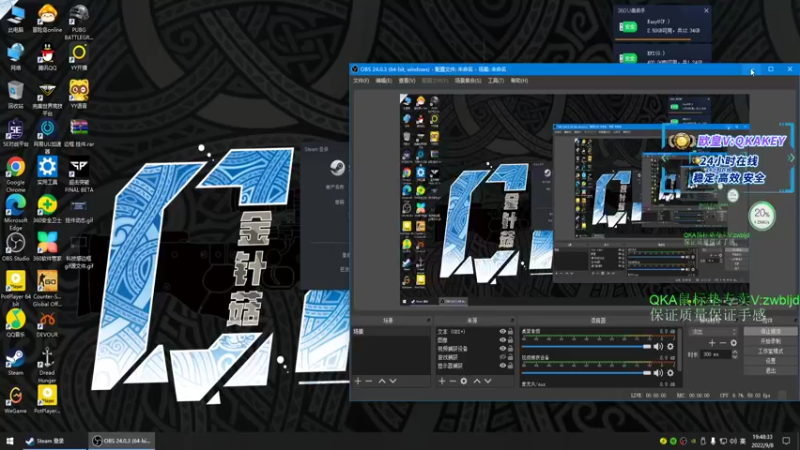This screenshot has height=450, width=800.
Task: Open 桌面音频 mixer settings gear
Action: [670, 346]
